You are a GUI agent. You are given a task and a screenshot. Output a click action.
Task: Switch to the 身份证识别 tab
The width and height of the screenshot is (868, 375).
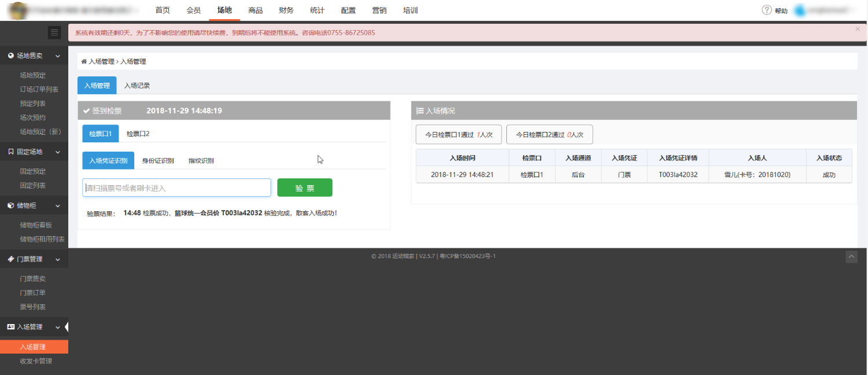tap(158, 161)
